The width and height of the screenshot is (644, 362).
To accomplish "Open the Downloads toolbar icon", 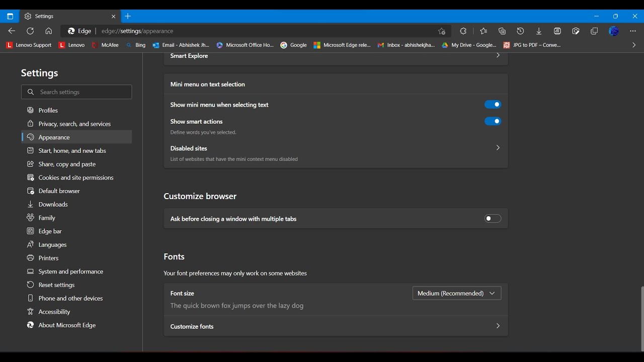I will coord(539,31).
